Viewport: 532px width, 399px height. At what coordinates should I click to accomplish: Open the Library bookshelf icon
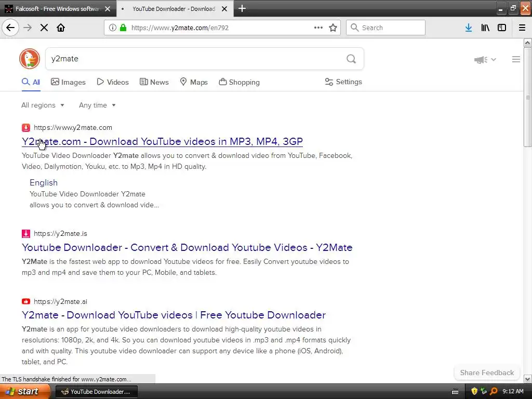(485, 28)
